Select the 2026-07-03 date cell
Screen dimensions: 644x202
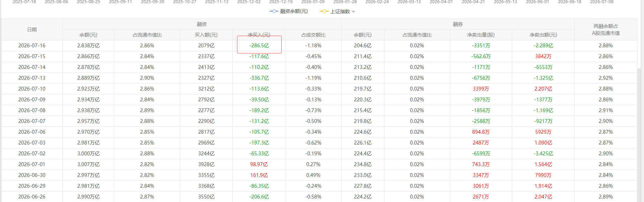pyautogui.click(x=32, y=143)
